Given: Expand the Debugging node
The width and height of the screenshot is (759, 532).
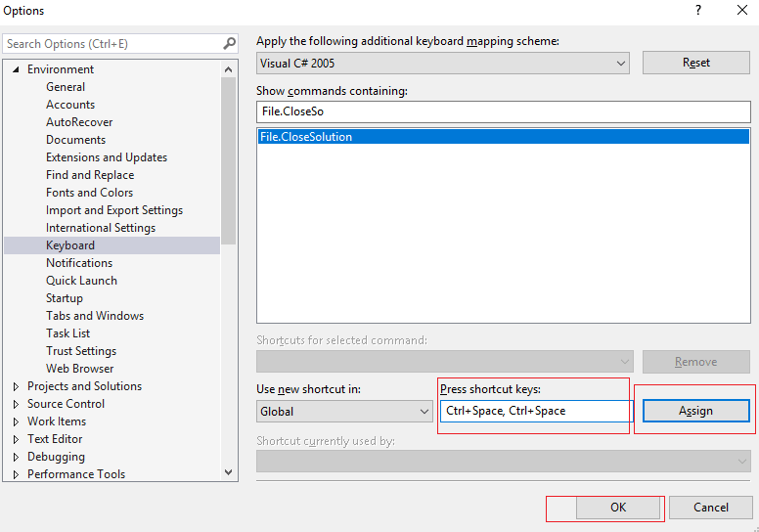Looking at the screenshot, I should pos(16,457).
